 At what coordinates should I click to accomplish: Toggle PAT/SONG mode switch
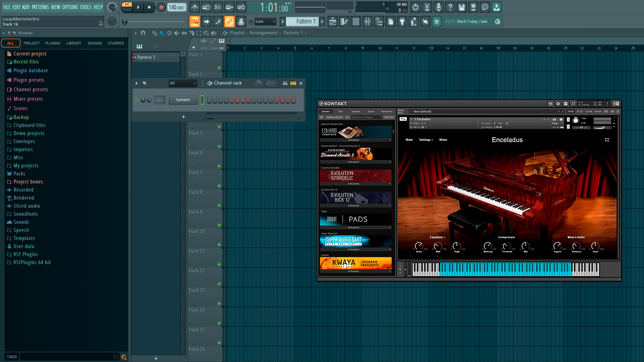pos(127,7)
